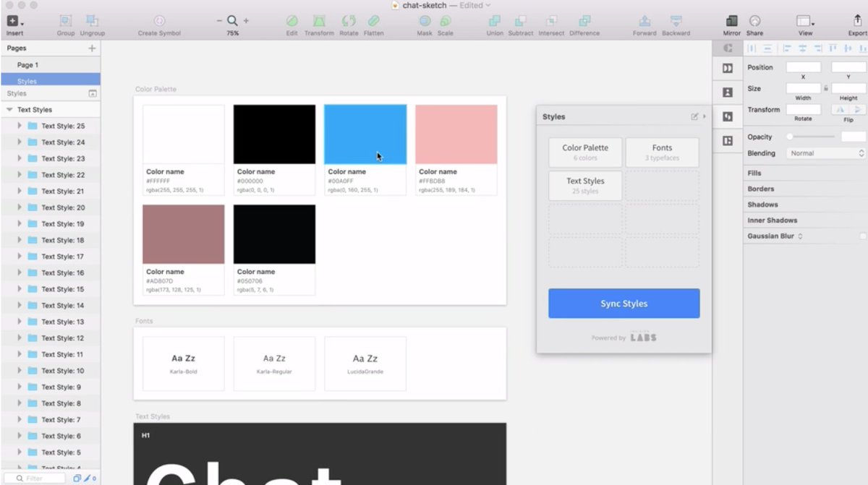Click the Color Palette button in Styles panel

(x=585, y=152)
